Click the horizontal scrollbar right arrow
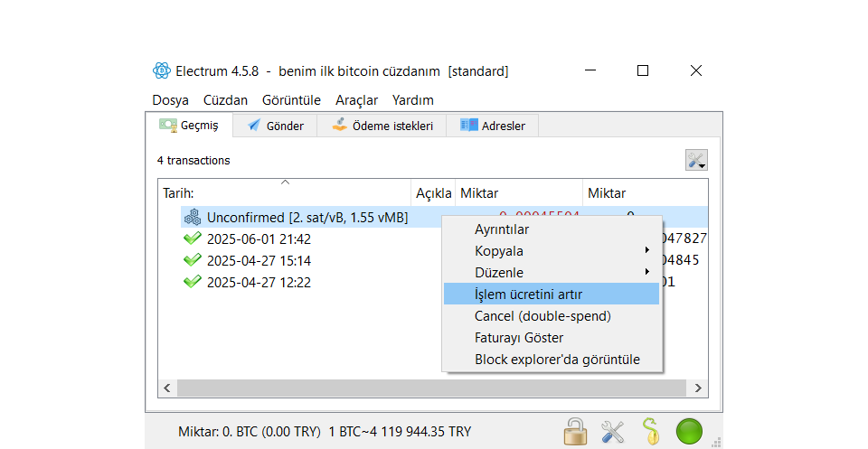868x449 pixels. tap(698, 388)
